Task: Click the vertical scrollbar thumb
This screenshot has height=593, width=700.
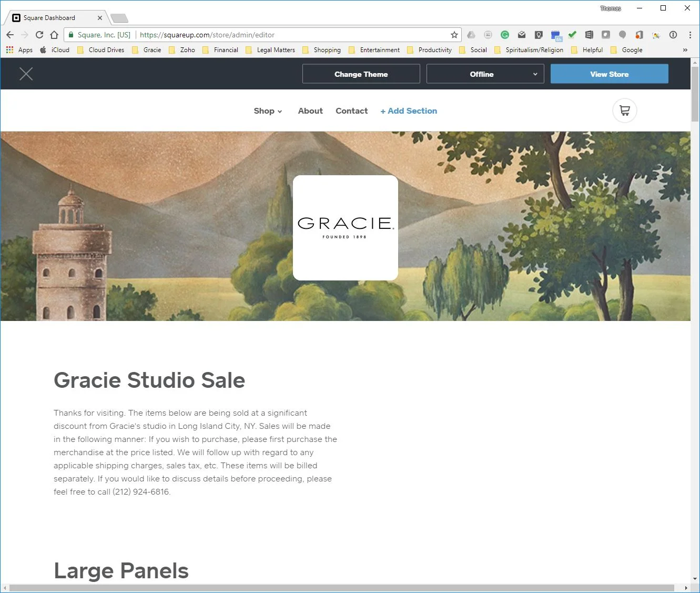Action: [695, 95]
